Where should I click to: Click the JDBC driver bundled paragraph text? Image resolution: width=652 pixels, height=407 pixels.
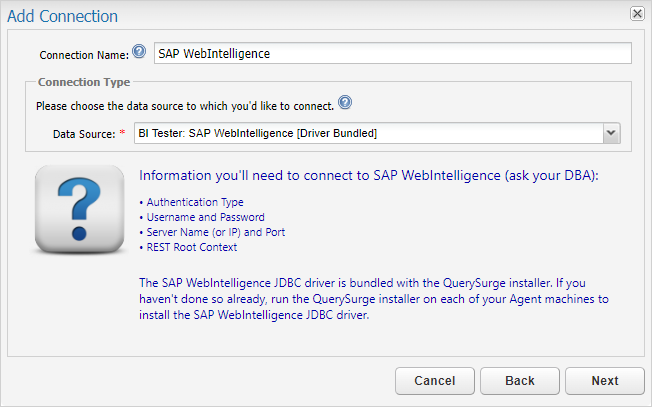coord(373,299)
